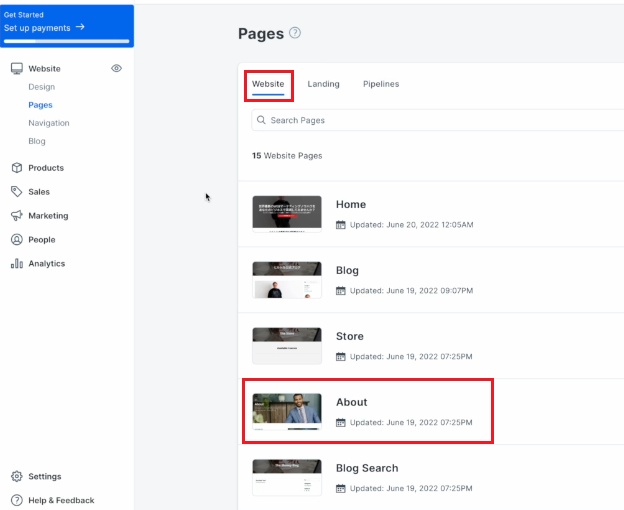Image resolution: width=624 pixels, height=510 pixels.
Task: Click the Settings gear icon
Action: click(x=16, y=477)
